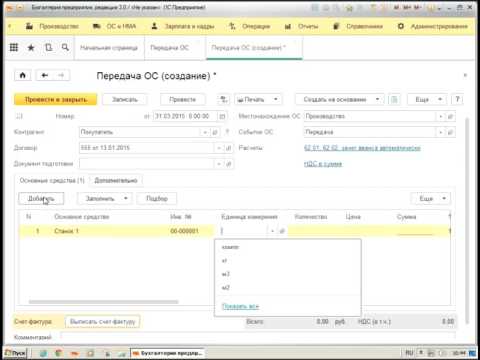
Task: Open the Зарплата и кадры section
Action: click(x=182, y=26)
